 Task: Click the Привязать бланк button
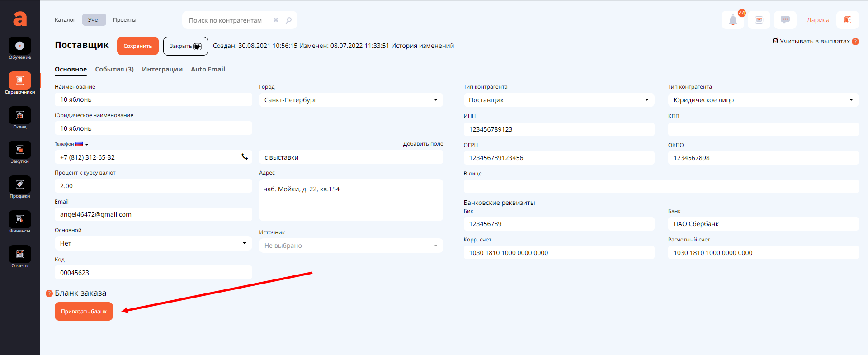[84, 312]
